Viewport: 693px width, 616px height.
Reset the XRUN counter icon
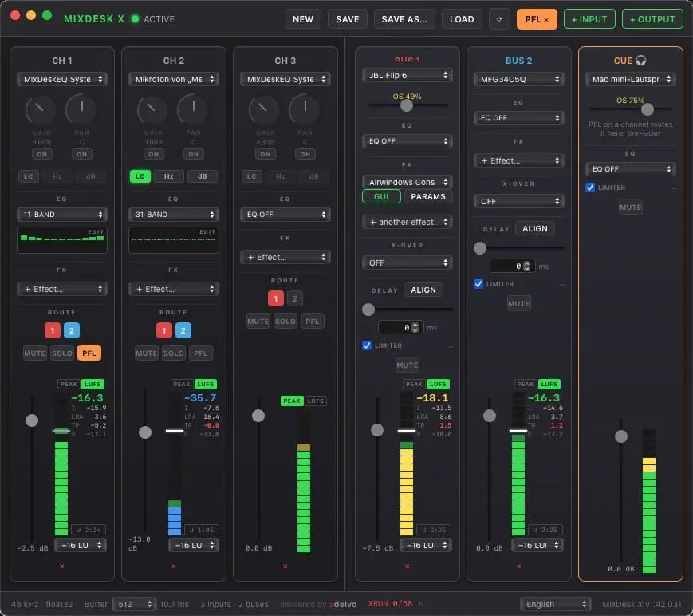[x=420, y=604]
